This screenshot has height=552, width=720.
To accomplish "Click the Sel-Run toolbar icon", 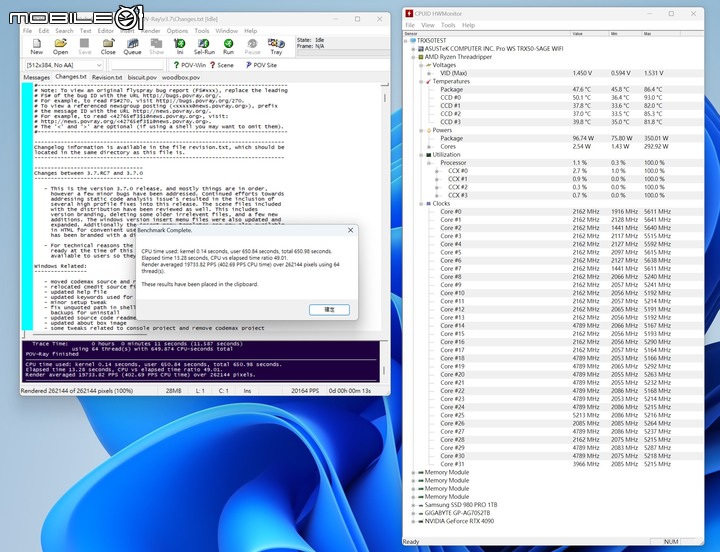I will click(x=204, y=44).
